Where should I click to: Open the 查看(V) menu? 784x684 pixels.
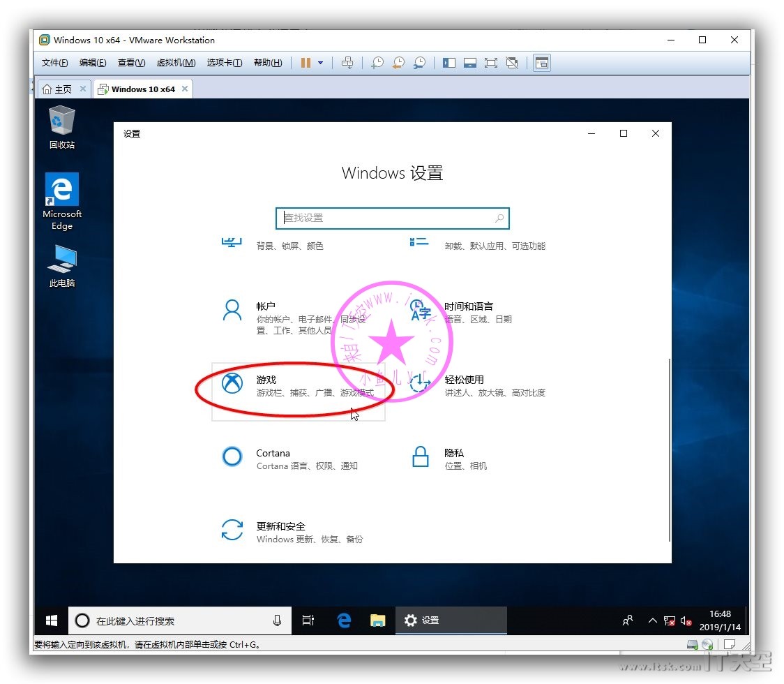132,63
